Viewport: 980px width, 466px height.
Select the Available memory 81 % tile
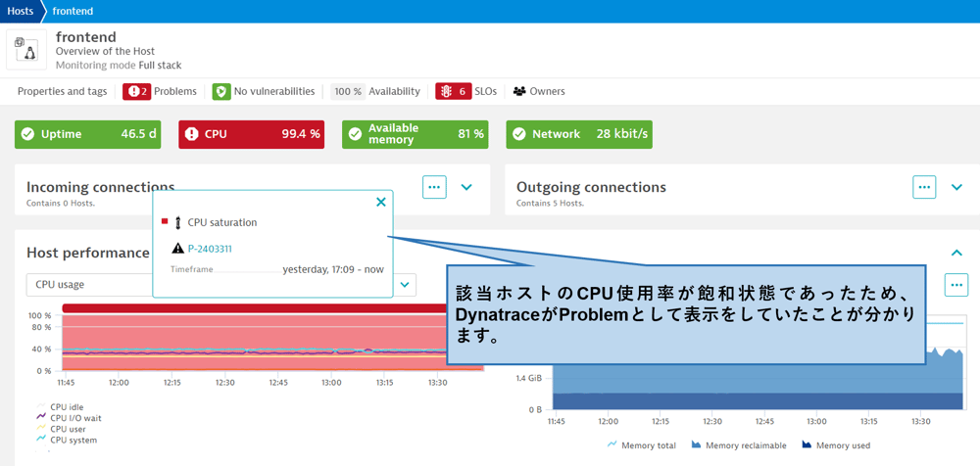click(416, 134)
